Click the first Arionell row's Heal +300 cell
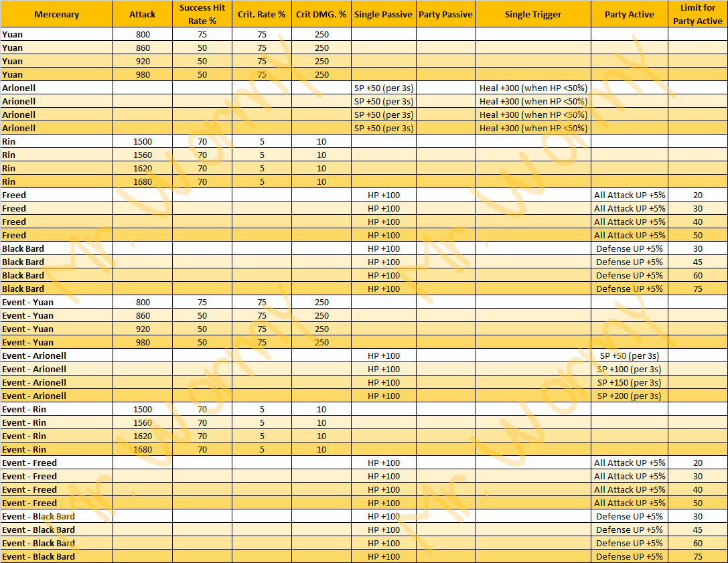 [x=533, y=88]
